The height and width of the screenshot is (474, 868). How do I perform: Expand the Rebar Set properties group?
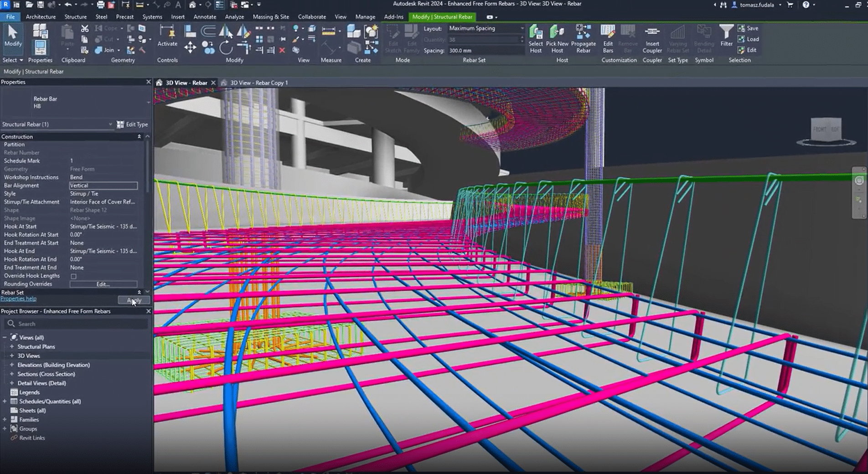(x=139, y=292)
